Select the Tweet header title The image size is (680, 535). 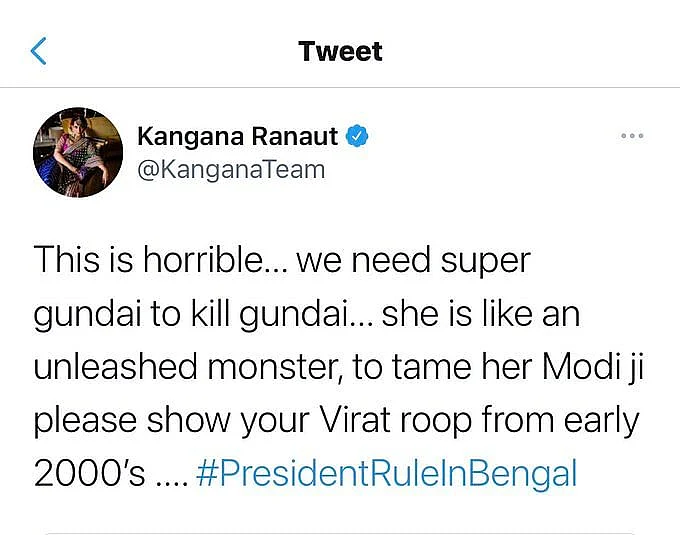[x=340, y=51]
